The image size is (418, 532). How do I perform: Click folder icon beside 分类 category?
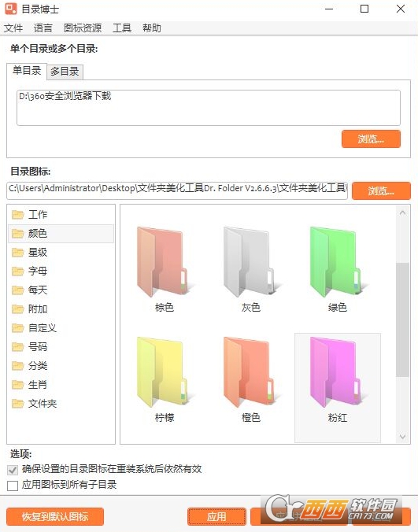click(17, 366)
